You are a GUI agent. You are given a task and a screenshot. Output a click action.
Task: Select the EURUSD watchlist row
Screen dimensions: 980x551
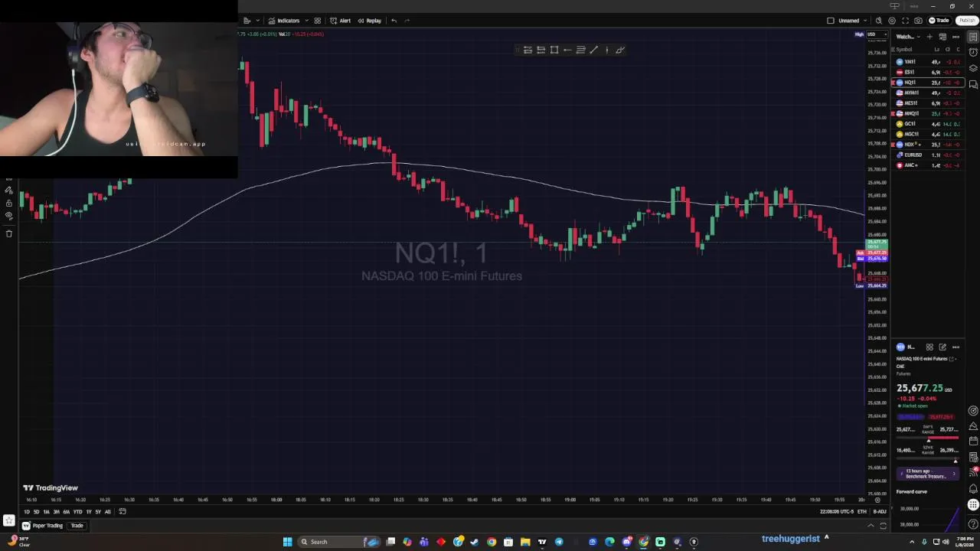click(928, 155)
